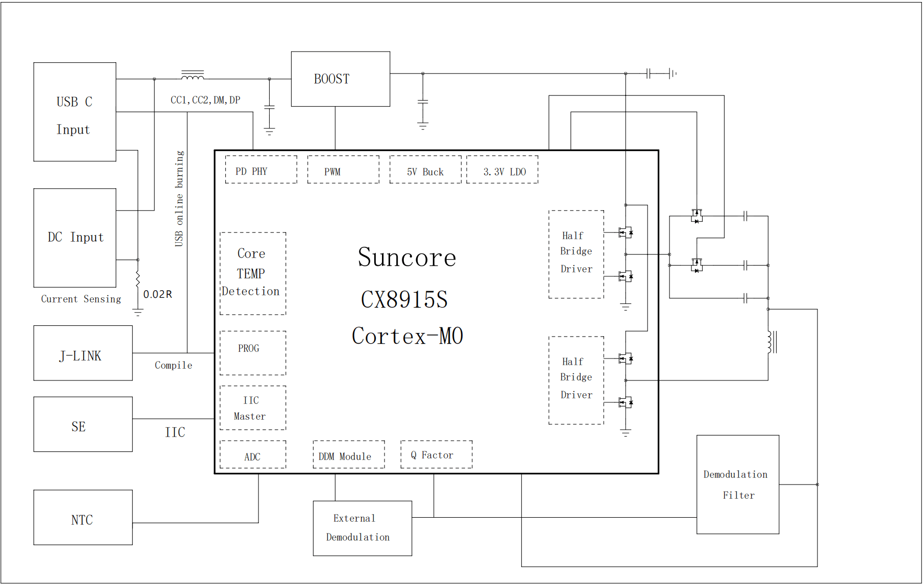The width and height of the screenshot is (924, 586).
Task: Click the upper driver low-side MOSFET symbol
Action: pos(626,276)
